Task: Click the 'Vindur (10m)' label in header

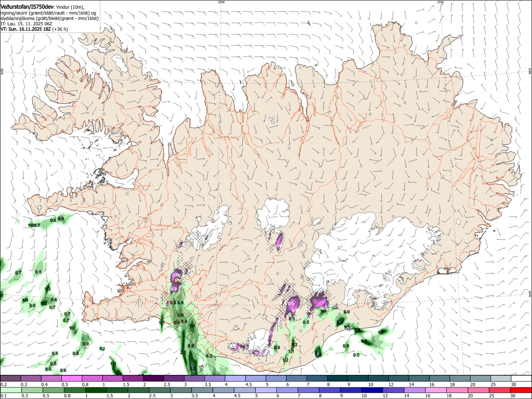Action: tap(70, 7)
